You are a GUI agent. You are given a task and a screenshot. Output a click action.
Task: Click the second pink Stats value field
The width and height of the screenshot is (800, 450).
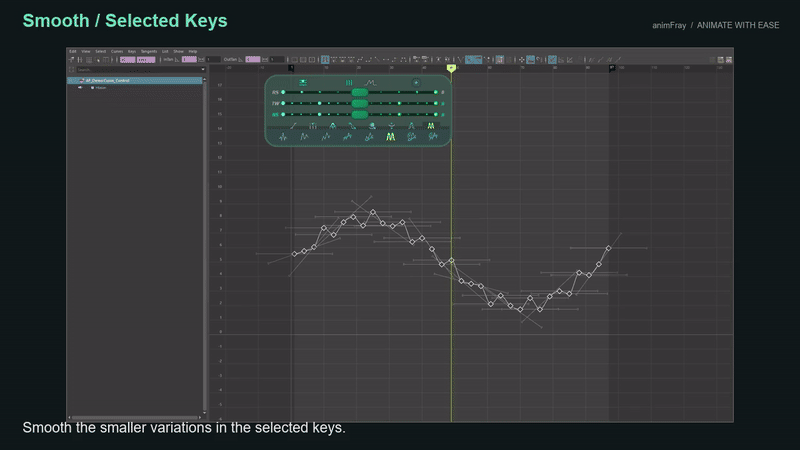(x=146, y=60)
